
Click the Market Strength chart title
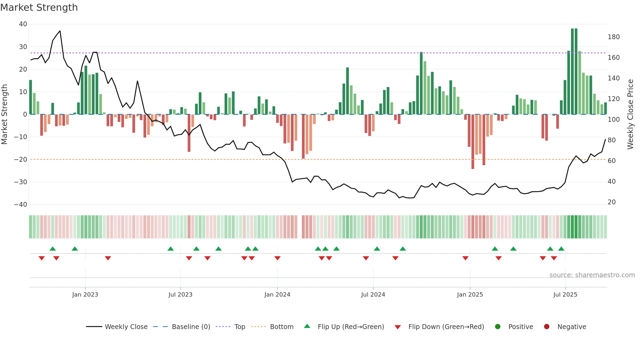pos(39,8)
